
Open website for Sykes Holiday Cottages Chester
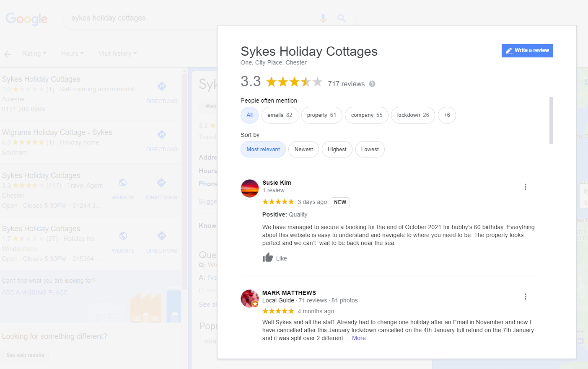pyautogui.click(x=123, y=189)
